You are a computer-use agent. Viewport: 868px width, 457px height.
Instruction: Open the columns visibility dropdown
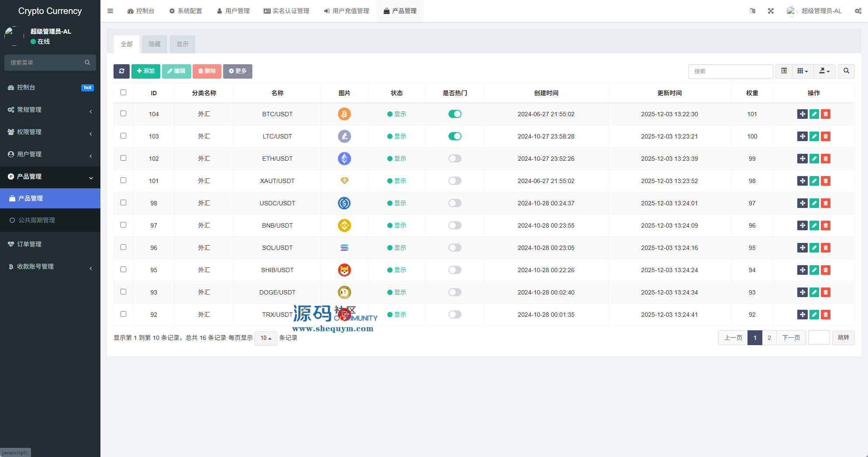click(803, 71)
